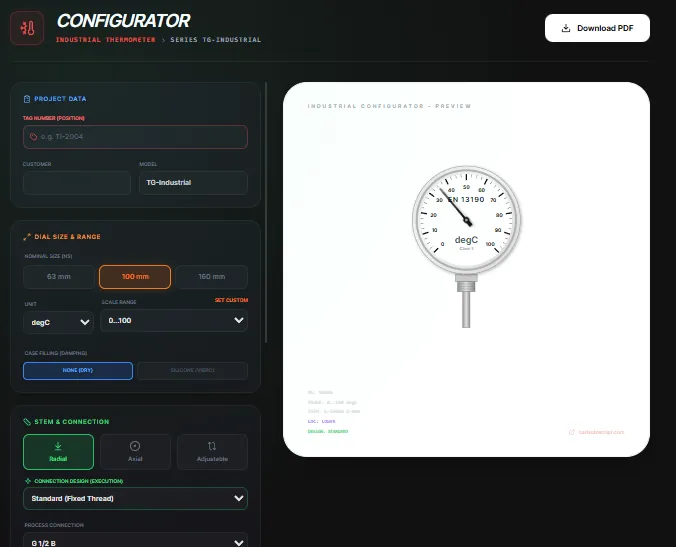Click the Dial Size & Range ruler icon

click(x=27, y=237)
